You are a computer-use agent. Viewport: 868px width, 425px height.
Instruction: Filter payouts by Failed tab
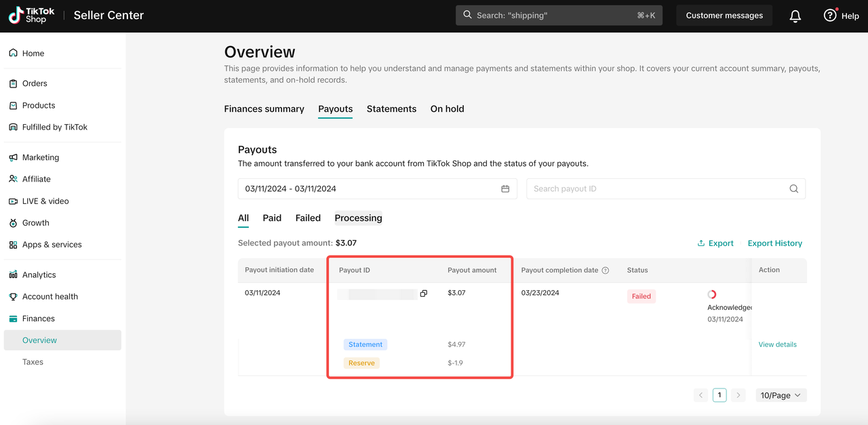coord(308,218)
